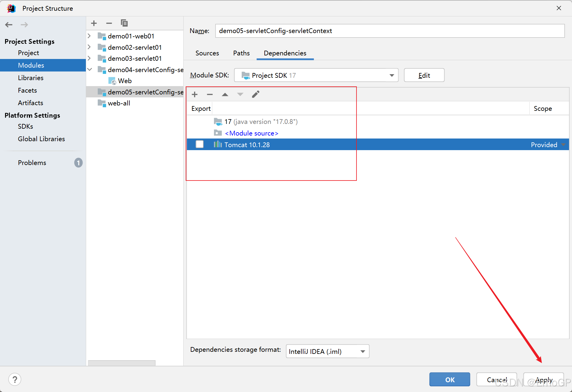
Task: Switch to the Sources tab
Action: click(207, 53)
